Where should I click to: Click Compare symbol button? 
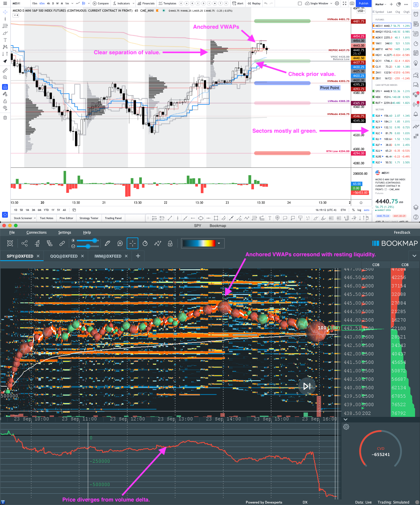[x=101, y=4]
